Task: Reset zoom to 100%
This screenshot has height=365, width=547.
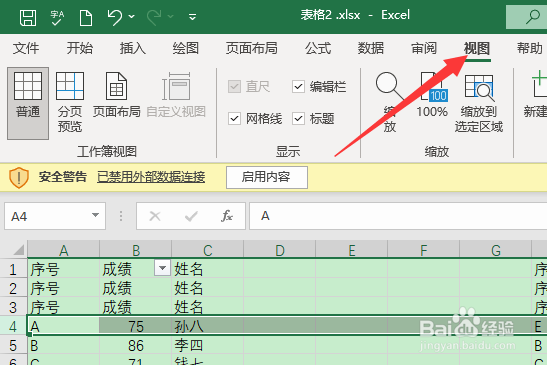Action: pos(432,95)
